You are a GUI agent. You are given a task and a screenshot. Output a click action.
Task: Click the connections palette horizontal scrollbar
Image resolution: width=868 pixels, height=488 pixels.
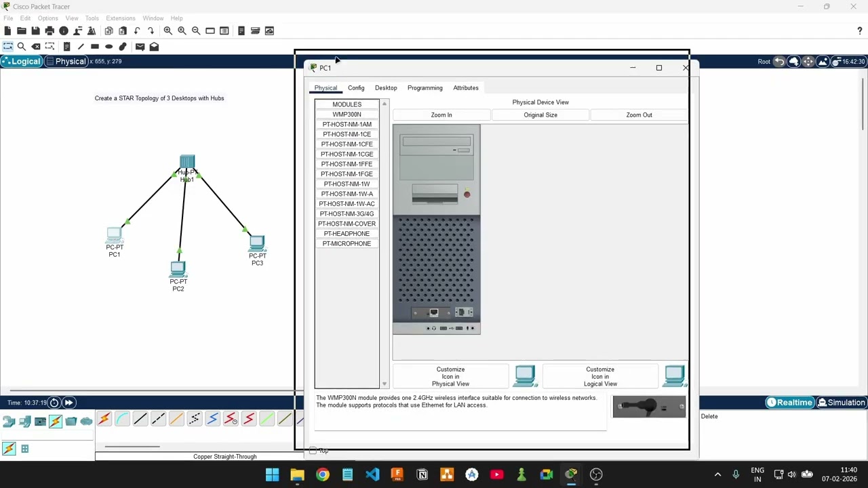132,447
